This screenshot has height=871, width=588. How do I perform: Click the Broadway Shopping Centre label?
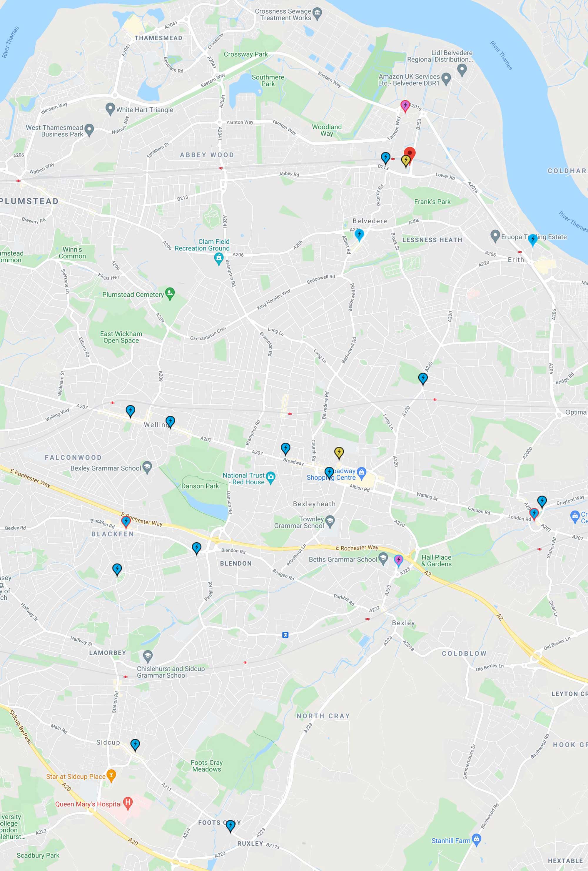(331, 474)
